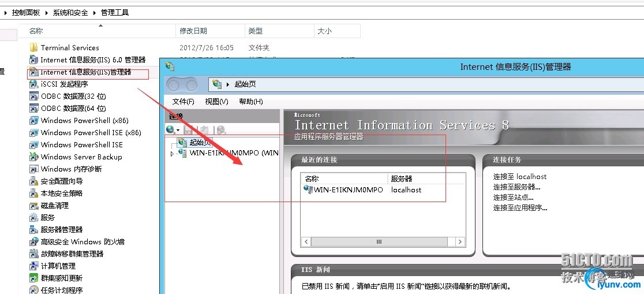Click the right scroll arrow in the recent connections list
The width and height of the screenshot is (644, 294).
pyautogui.click(x=460, y=242)
